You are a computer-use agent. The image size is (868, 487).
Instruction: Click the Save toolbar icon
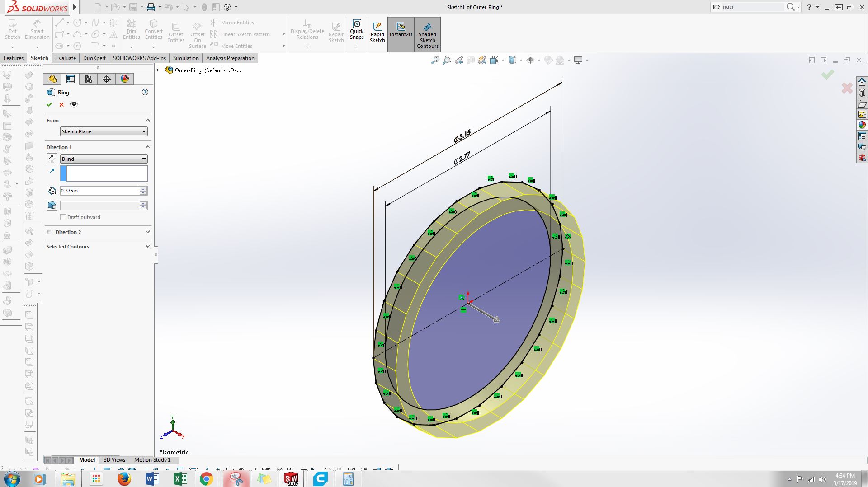tap(133, 7)
